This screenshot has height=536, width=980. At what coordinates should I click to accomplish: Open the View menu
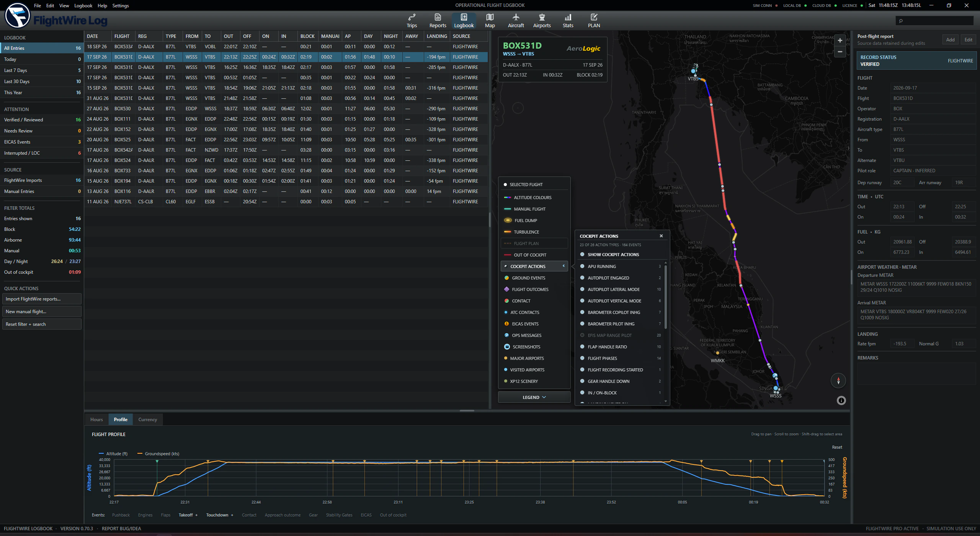[x=64, y=5]
